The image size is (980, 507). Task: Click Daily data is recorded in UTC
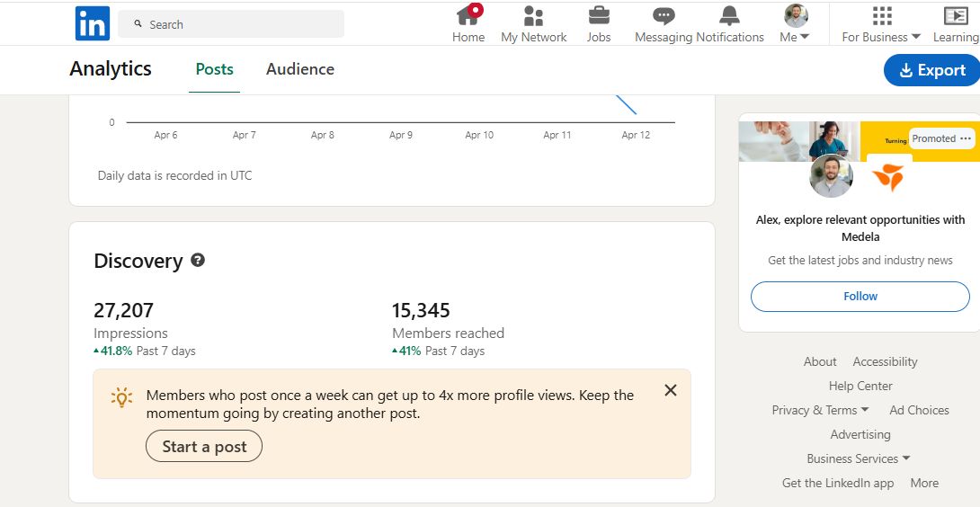pyautogui.click(x=175, y=175)
